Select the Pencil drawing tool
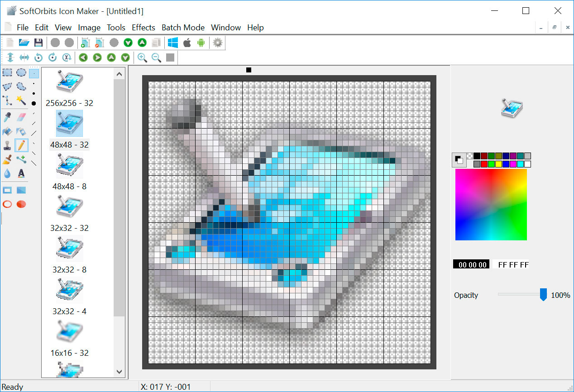The height and width of the screenshot is (392, 574). 22,145
